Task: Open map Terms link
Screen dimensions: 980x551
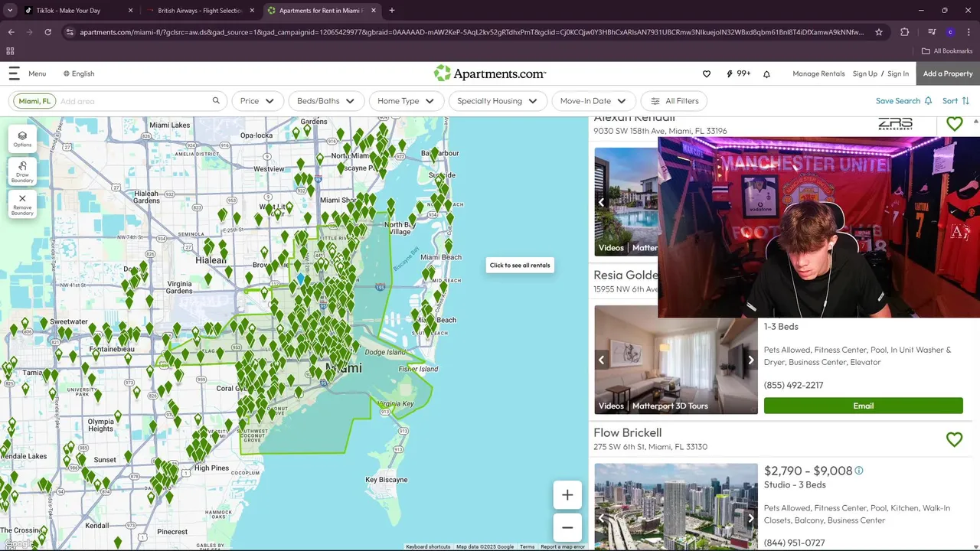Action: click(x=527, y=546)
